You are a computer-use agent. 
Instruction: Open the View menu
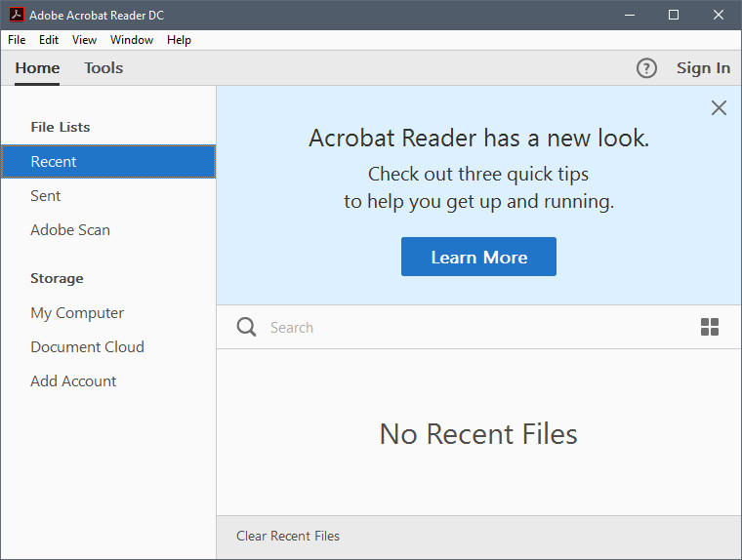[84, 40]
